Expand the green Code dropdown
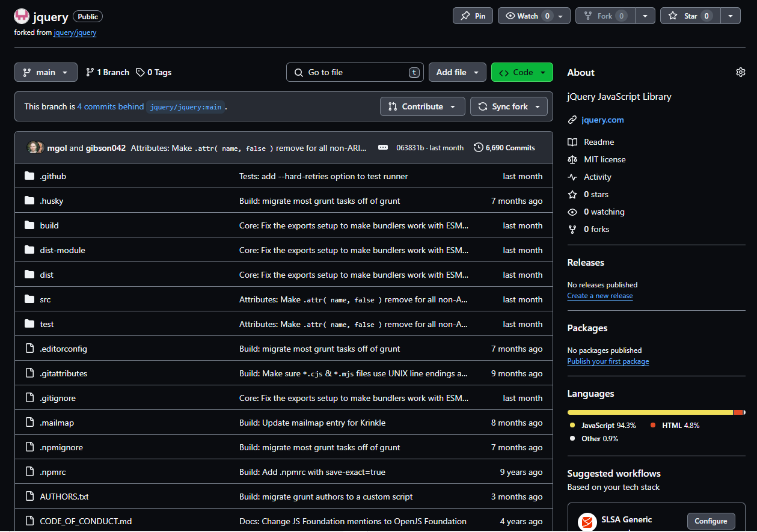The image size is (757, 532). pos(522,72)
